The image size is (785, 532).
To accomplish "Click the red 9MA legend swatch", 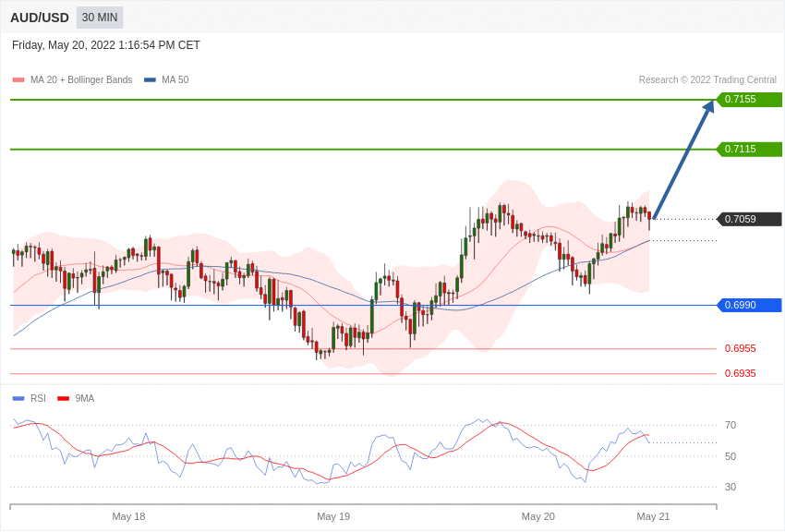I will point(63,398).
